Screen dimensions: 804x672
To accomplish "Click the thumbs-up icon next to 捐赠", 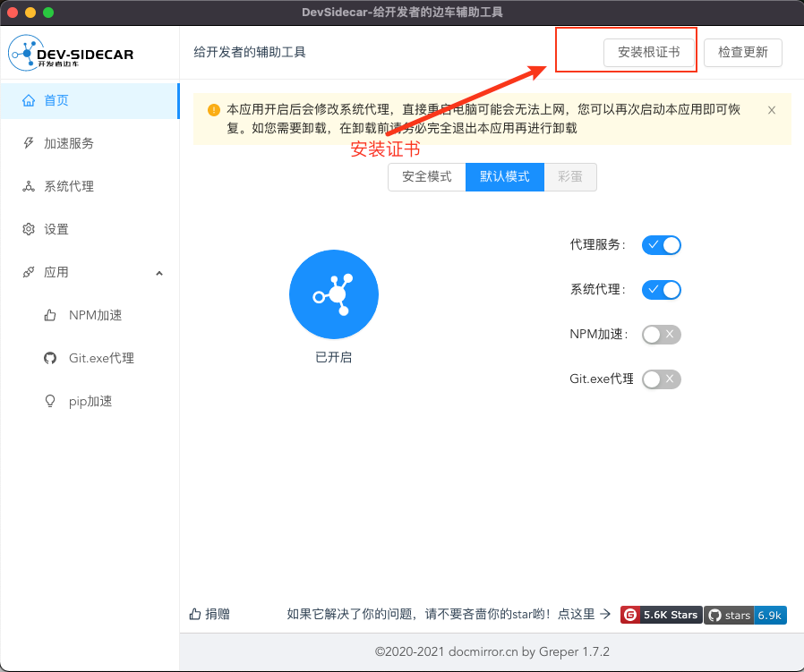I will 195,614.
